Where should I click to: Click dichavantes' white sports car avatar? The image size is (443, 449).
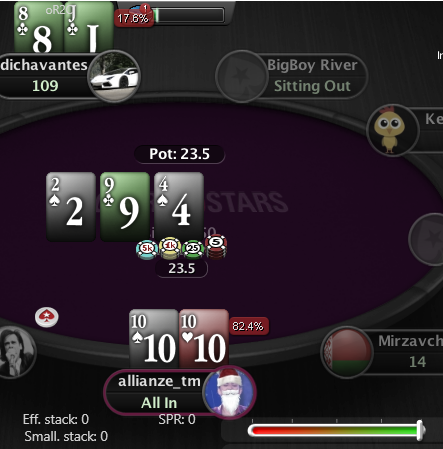click(x=114, y=76)
